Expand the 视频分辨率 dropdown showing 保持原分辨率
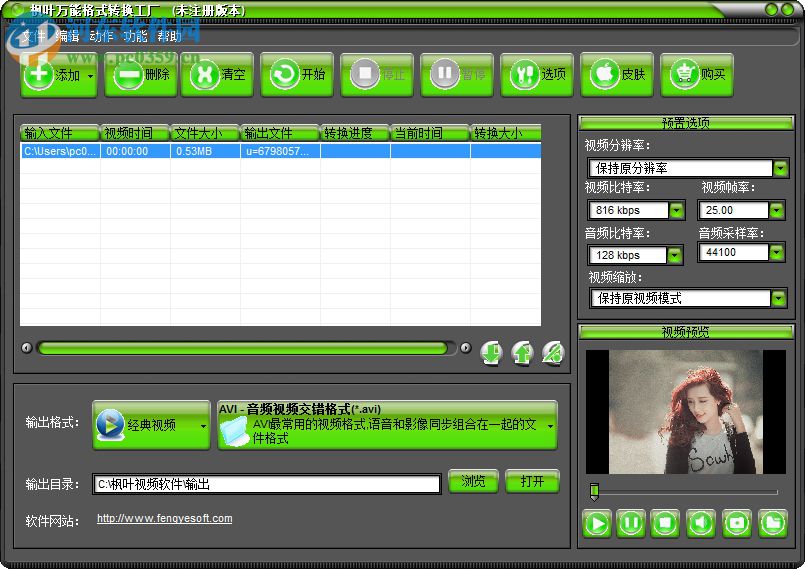The width and height of the screenshot is (805, 569). tap(780, 168)
